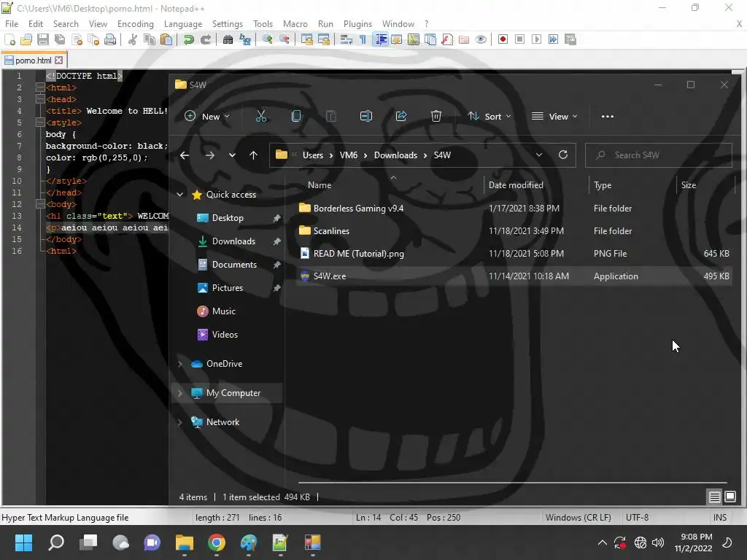This screenshot has height=560, width=747.
Task: Click the Delete trash icon in Explorer
Action: coord(436,116)
